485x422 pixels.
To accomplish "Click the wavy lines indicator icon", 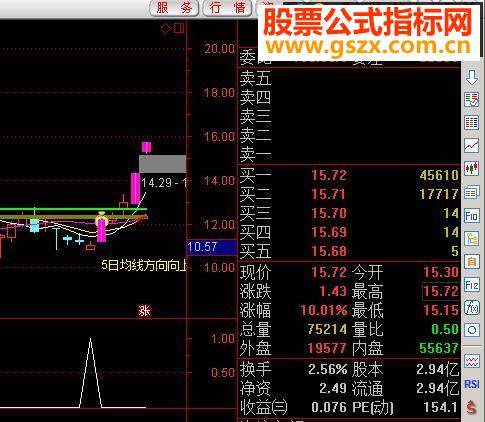I will click(x=472, y=361).
